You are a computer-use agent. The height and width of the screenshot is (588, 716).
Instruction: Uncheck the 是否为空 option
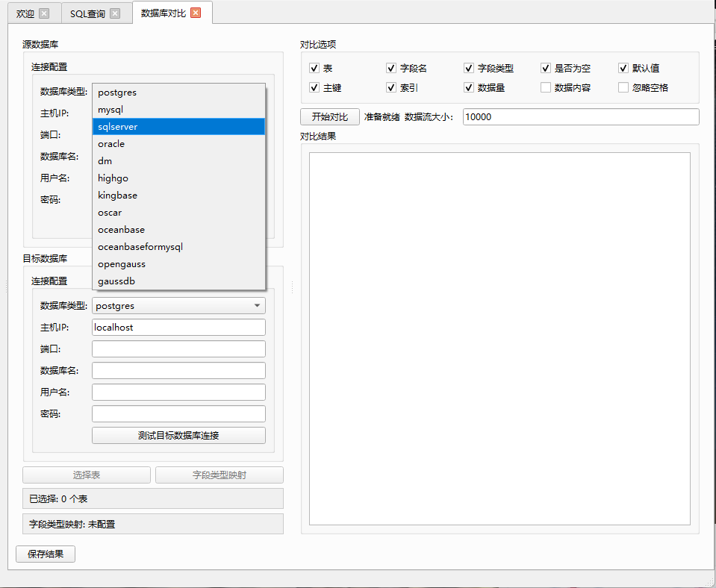click(546, 69)
